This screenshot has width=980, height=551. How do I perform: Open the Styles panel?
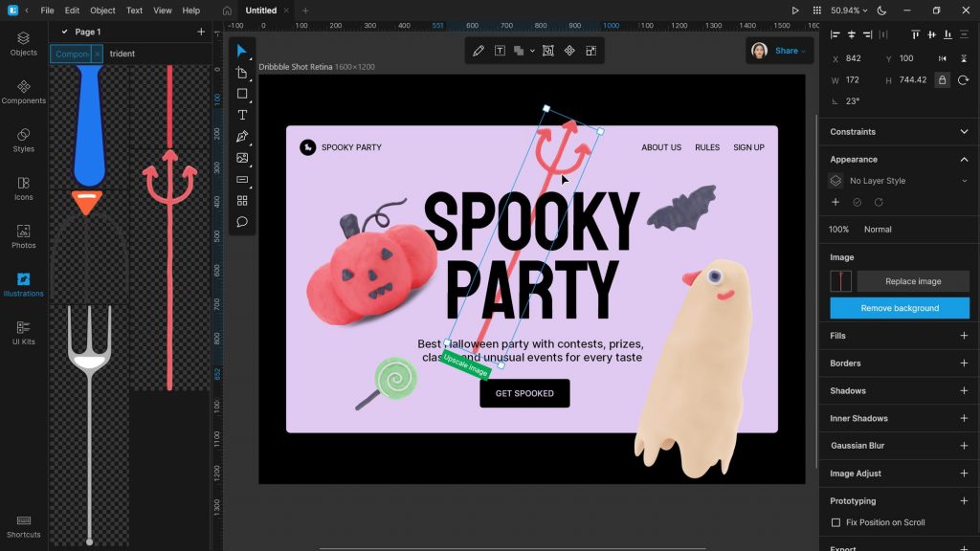[24, 140]
